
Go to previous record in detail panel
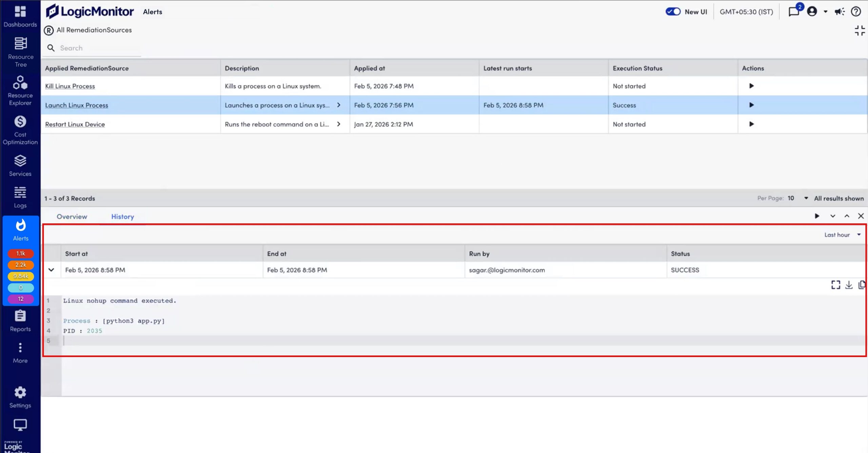tap(847, 216)
